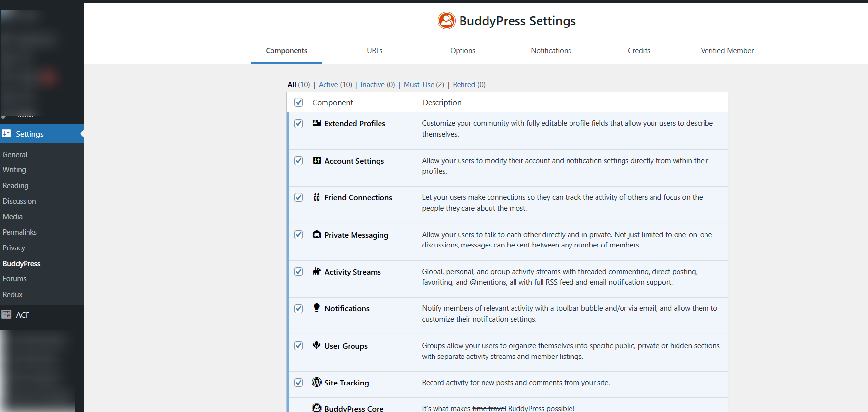Filter components by Must-Use link
The height and width of the screenshot is (412, 868).
(x=419, y=85)
